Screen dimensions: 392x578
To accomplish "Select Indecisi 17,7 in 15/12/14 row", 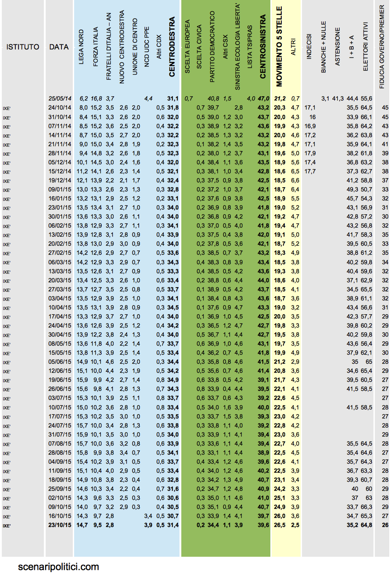I will pos(310,171).
